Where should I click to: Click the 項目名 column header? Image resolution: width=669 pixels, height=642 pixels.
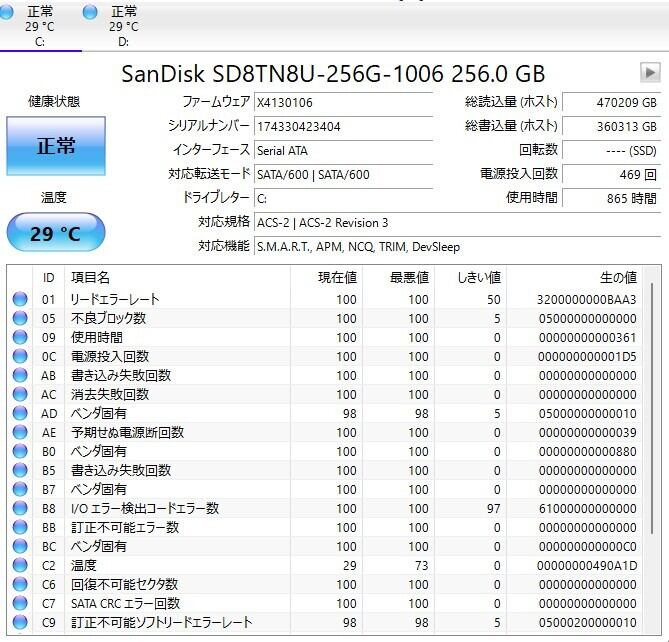90,277
